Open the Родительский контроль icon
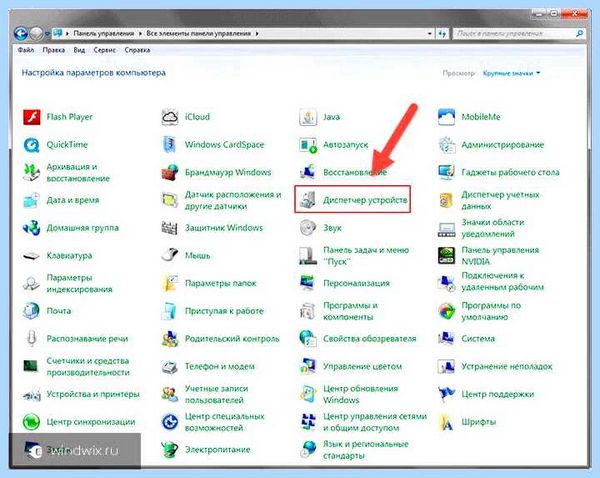This screenshot has height=478, width=600. point(170,338)
